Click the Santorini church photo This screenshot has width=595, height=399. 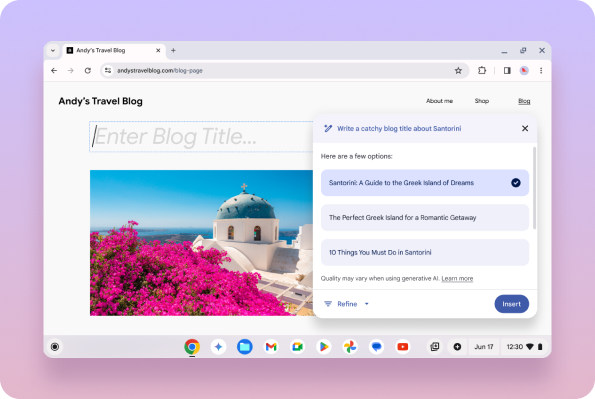tap(201, 243)
